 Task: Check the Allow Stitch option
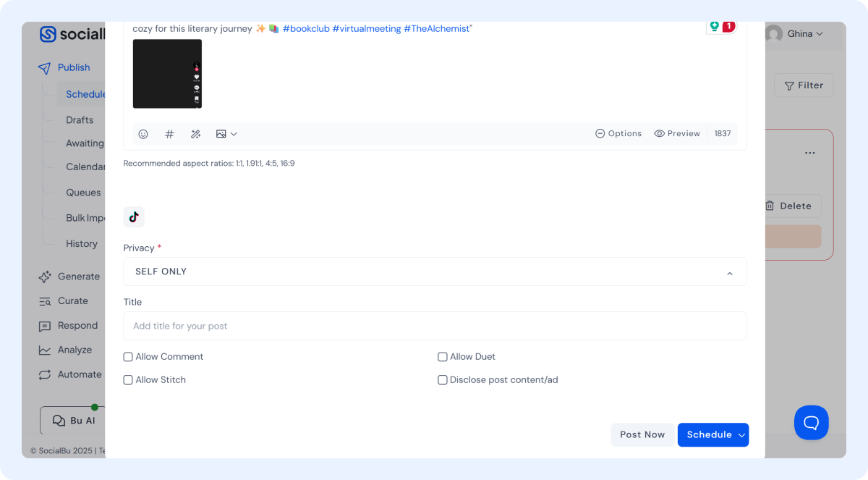[x=128, y=380]
